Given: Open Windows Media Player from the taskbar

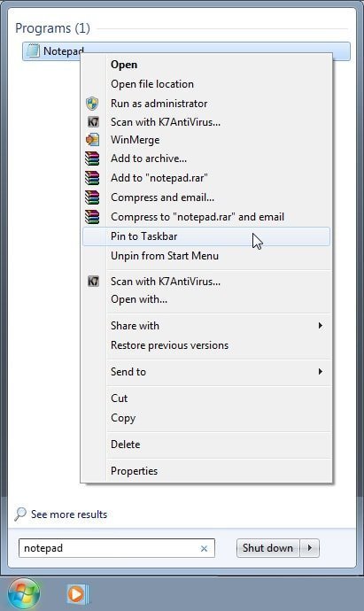Looking at the screenshot, I should pyautogui.click(x=78, y=594).
